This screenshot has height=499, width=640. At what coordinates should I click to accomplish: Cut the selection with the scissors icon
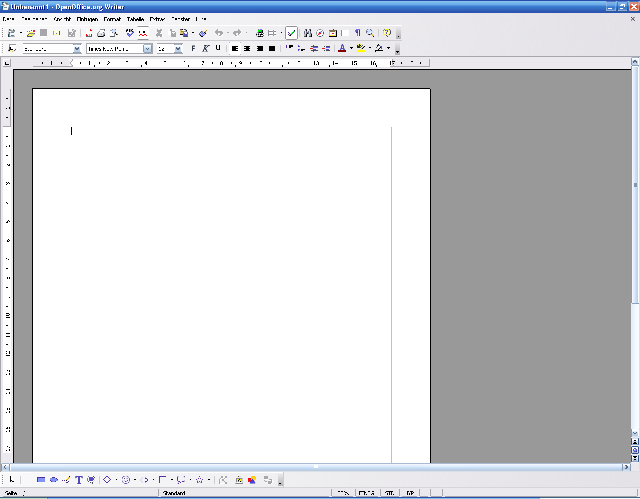159,33
